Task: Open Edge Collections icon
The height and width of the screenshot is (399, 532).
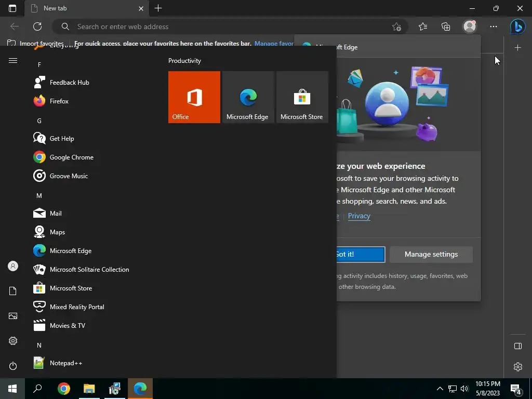Action: pos(446,26)
